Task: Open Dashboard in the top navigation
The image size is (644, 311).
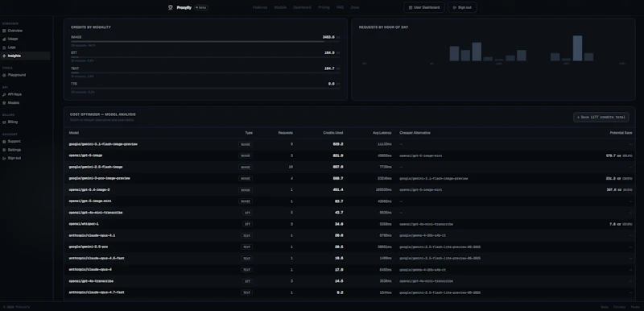Action: pos(303,7)
